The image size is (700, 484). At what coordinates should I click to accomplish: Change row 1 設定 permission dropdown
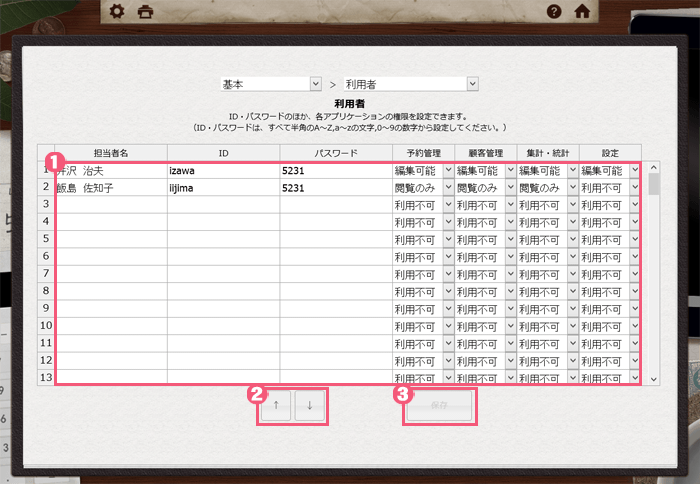click(609, 171)
